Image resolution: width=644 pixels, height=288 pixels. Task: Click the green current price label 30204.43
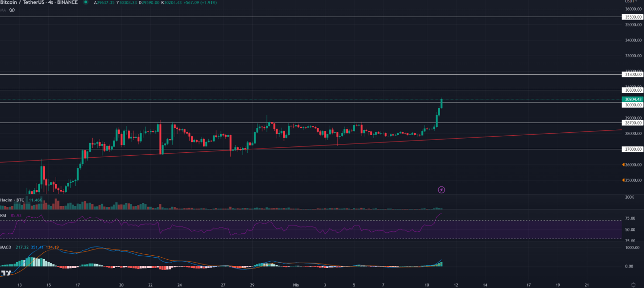[x=633, y=99]
